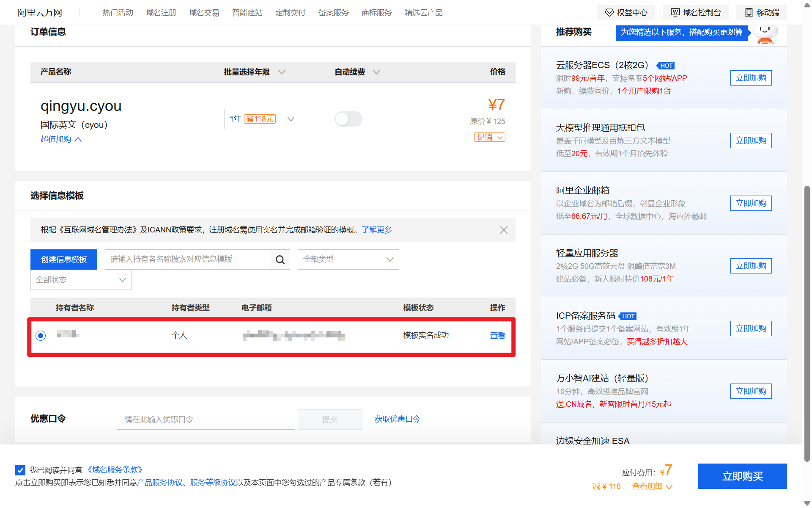The width and height of the screenshot is (812, 508).
Task: Click the 边缘安全加速 ESA product title
Action: (593, 441)
